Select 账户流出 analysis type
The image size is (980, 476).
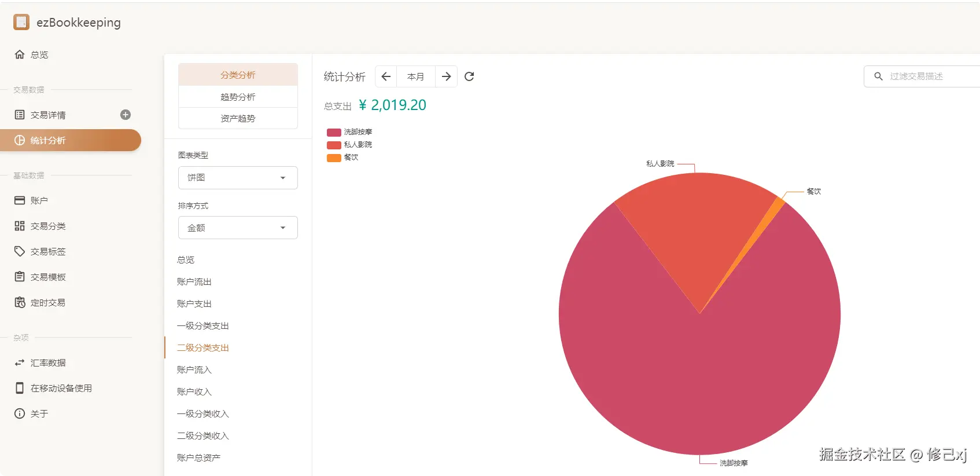[238, 282]
